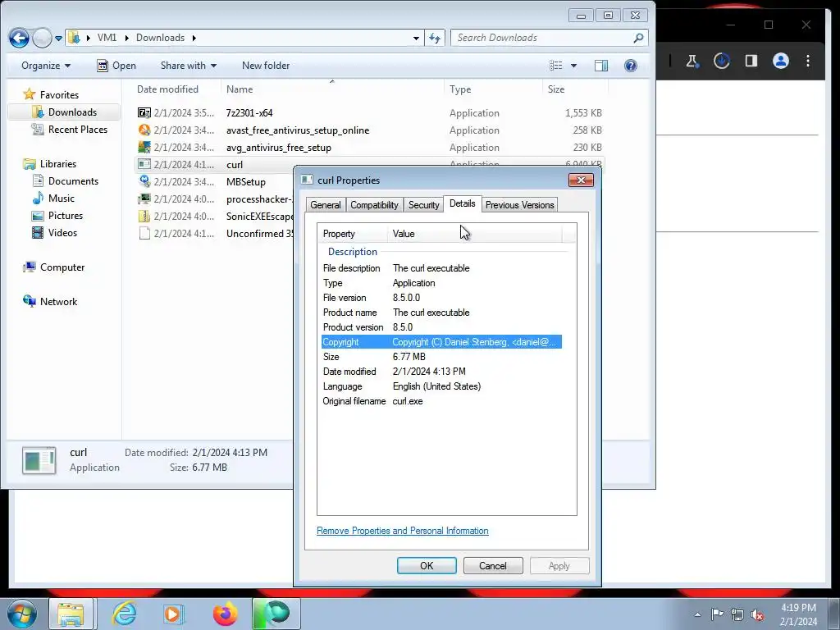
Task: Open Firefox from the taskbar
Action: (225, 614)
